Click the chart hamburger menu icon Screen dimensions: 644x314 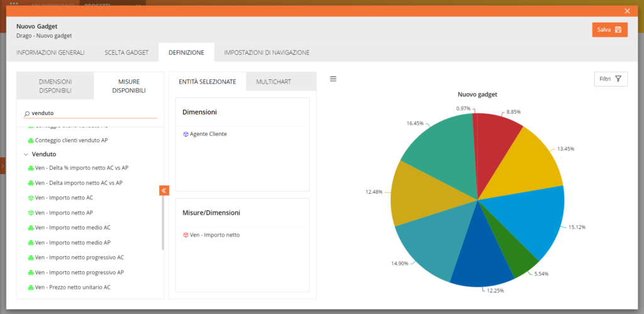[x=333, y=79]
